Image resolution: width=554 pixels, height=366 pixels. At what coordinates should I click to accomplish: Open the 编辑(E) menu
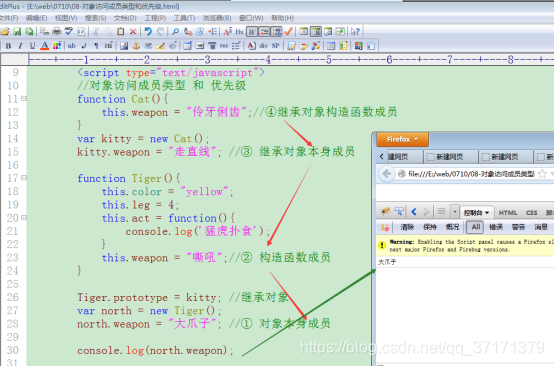click(36, 18)
